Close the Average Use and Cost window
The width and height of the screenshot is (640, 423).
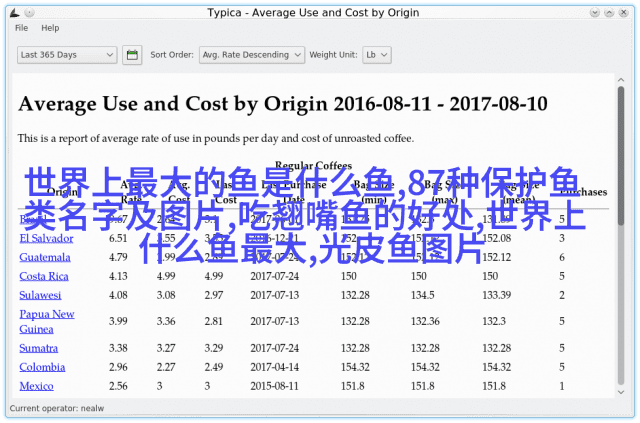pyautogui.click(x=626, y=11)
